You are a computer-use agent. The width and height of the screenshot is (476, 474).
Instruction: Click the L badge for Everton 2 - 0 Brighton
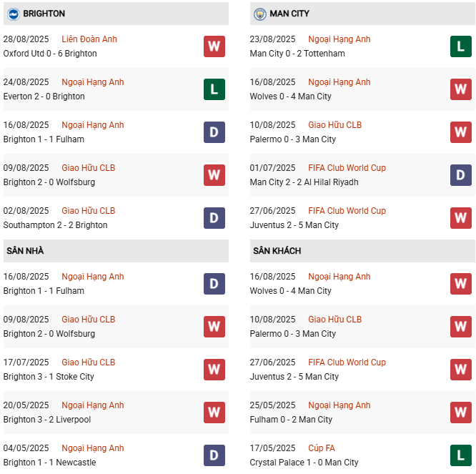pos(214,89)
